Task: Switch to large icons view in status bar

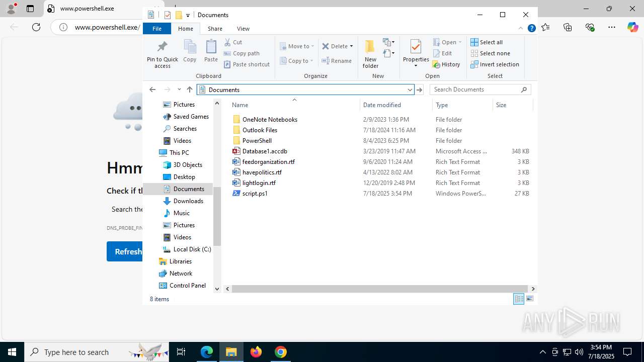Action: click(530, 299)
